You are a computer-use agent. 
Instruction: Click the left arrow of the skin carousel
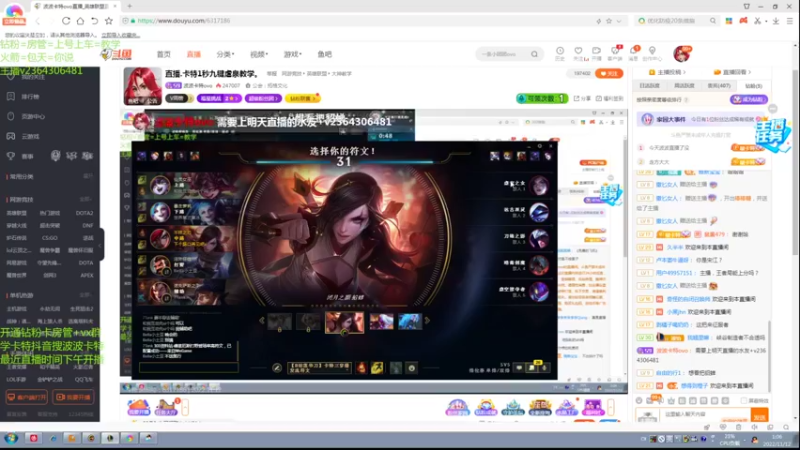pyautogui.click(x=262, y=321)
